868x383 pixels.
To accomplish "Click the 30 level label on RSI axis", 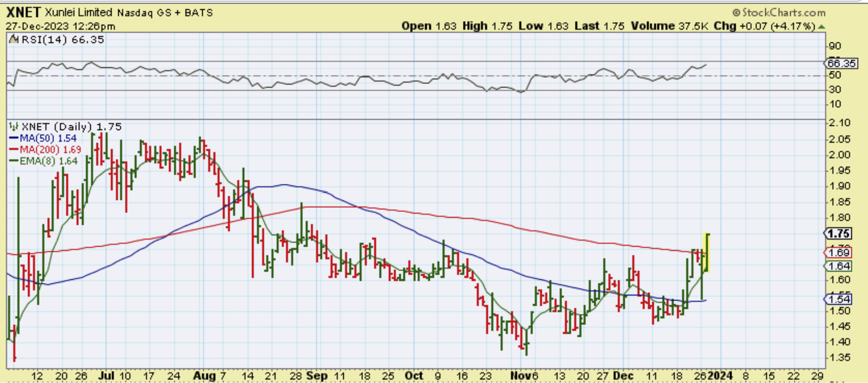I will (835, 89).
